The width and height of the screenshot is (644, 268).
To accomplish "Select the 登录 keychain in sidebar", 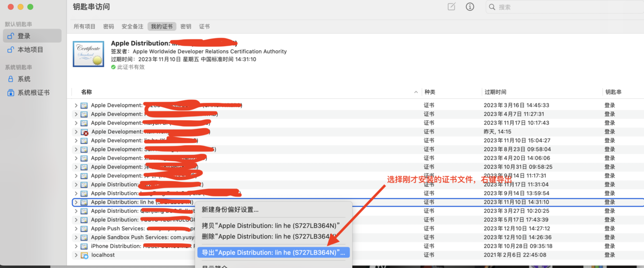I will coord(32,36).
